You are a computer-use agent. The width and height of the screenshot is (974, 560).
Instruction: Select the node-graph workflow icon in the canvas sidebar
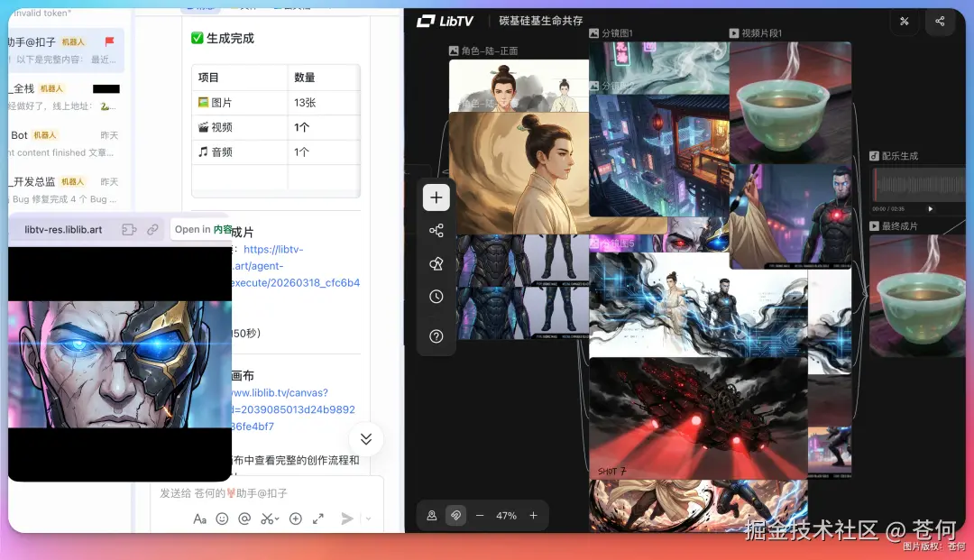point(436,230)
